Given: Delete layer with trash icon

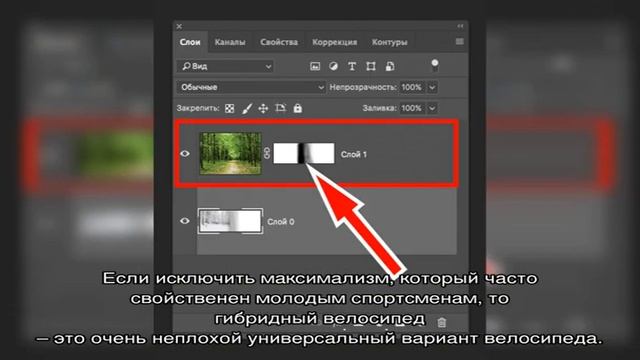Looking at the screenshot, I should [x=441, y=322].
